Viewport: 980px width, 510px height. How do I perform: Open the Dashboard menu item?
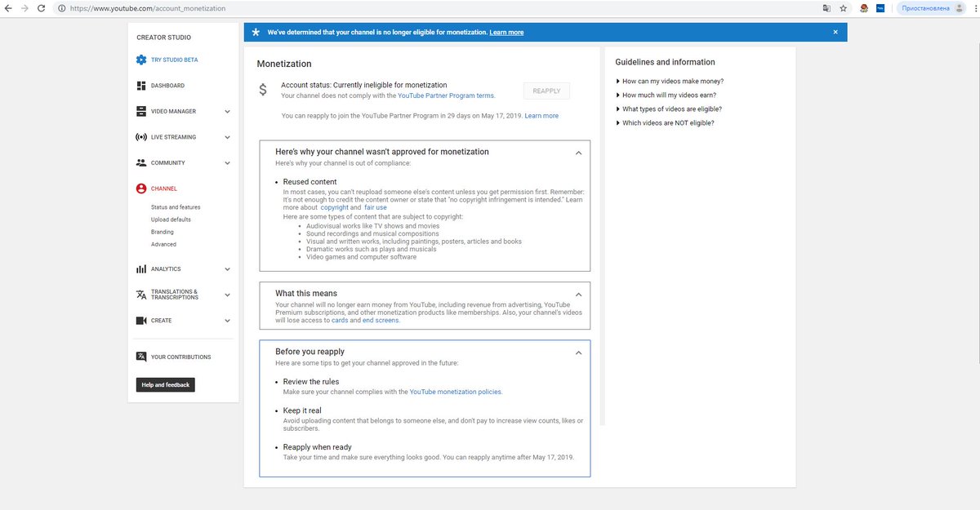[x=167, y=86]
